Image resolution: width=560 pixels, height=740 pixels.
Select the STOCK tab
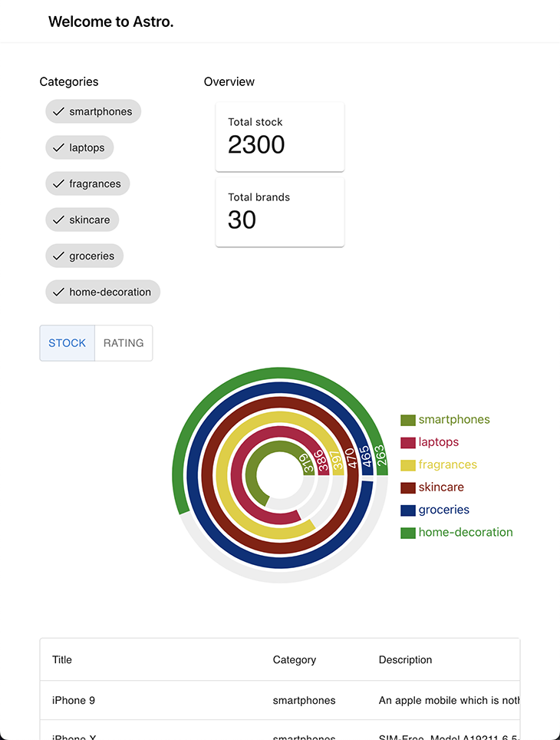(67, 343)
